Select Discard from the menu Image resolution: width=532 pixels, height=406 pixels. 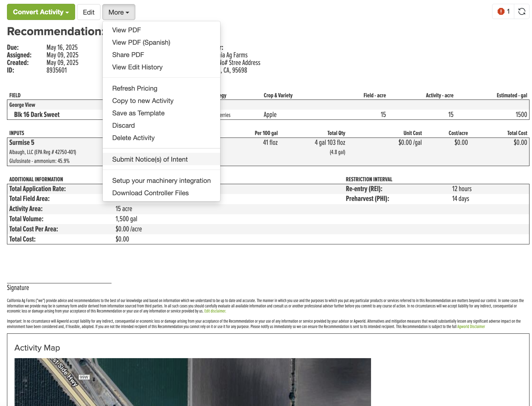click(123, 126)
